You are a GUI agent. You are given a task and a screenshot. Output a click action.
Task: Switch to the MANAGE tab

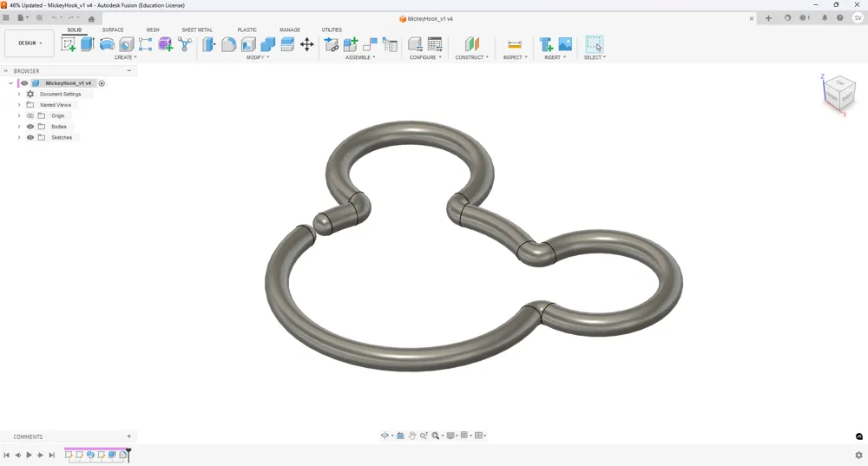[x=290, y=30]
